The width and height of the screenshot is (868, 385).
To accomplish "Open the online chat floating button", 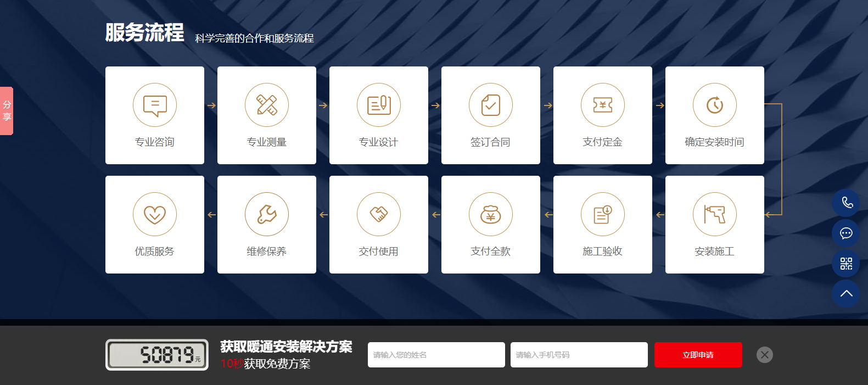I will 846,233.
